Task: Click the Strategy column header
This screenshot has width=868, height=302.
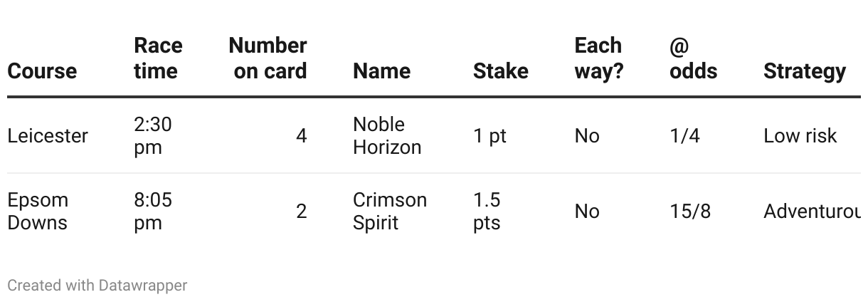Action: click(x=804, y=71)
